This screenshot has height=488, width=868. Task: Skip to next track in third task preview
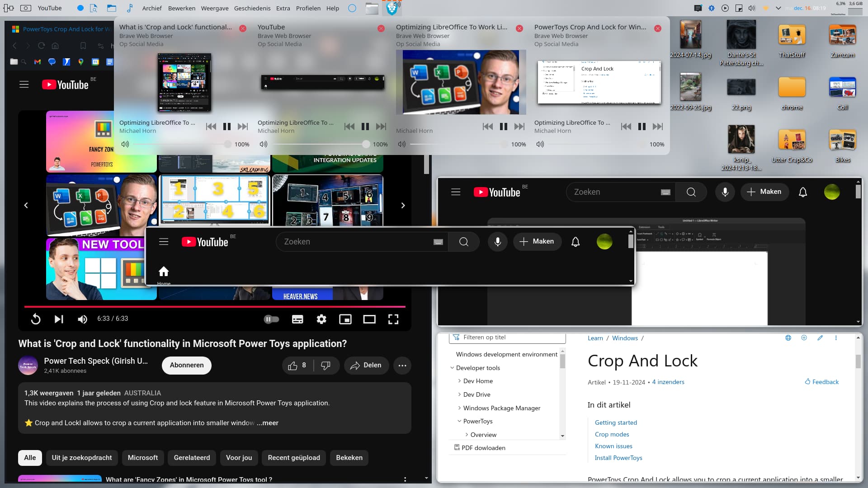click(519, 127)
